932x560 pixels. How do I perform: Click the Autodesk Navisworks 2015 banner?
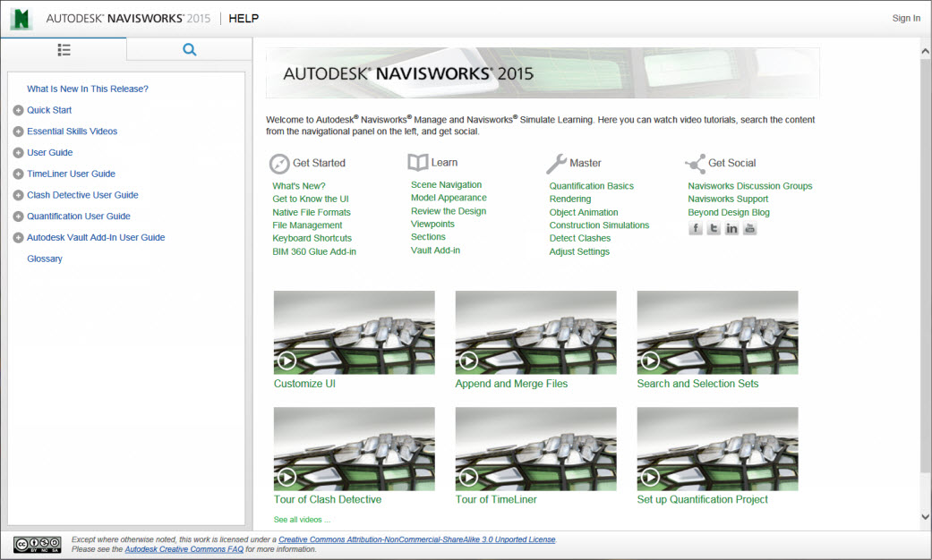[543, 73]
